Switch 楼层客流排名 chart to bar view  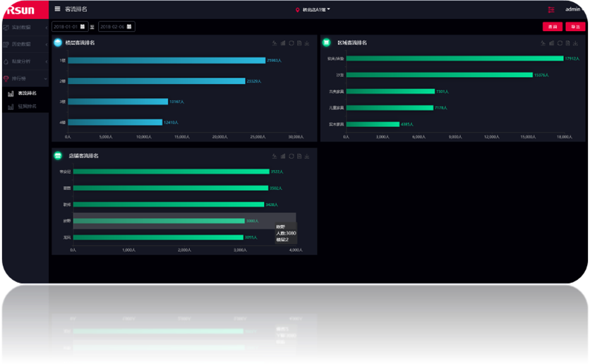point(282,43)
